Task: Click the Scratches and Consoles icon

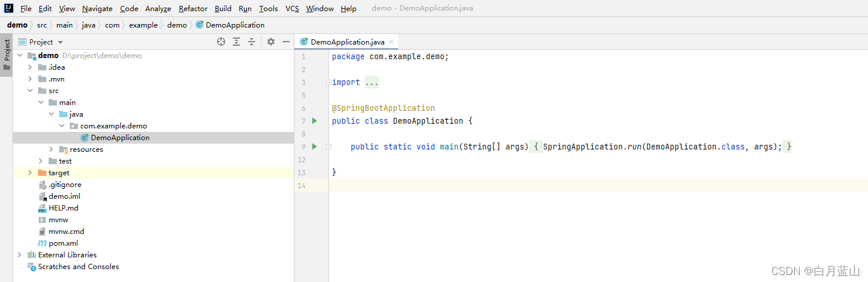Action: pyautogui.click(x=32, y=267)
